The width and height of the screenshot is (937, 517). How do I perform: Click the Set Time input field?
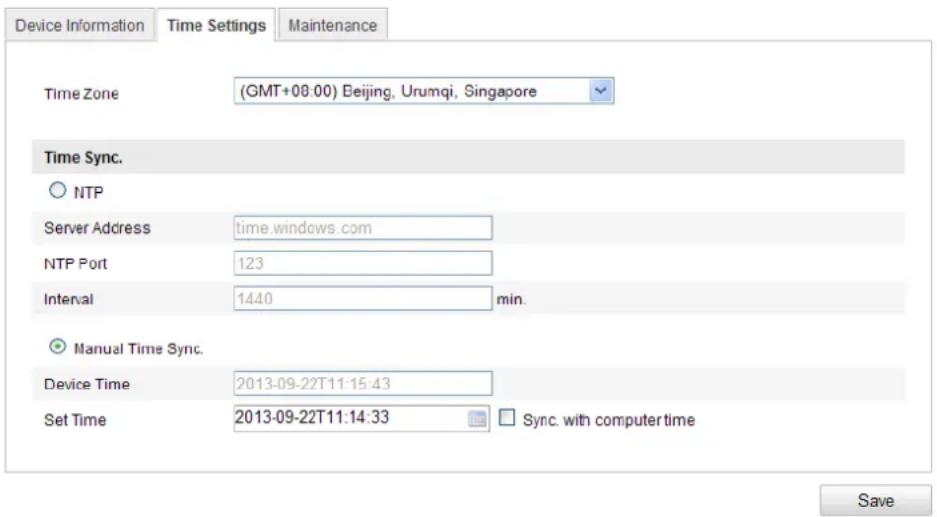point(362,418)
